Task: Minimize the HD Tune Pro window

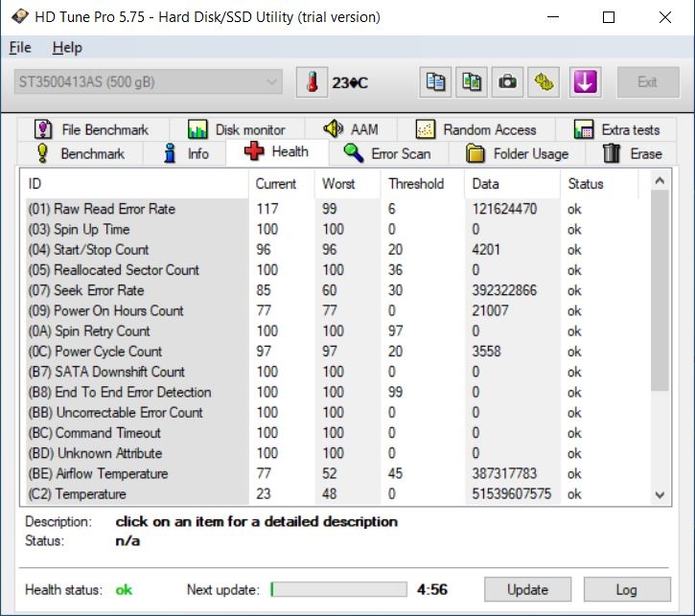Action: 553,17
